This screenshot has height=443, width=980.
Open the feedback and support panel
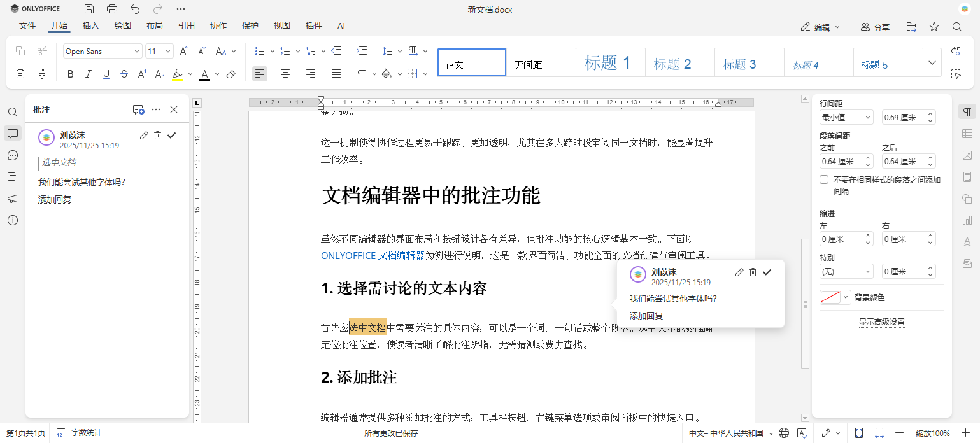click(12, 199)
